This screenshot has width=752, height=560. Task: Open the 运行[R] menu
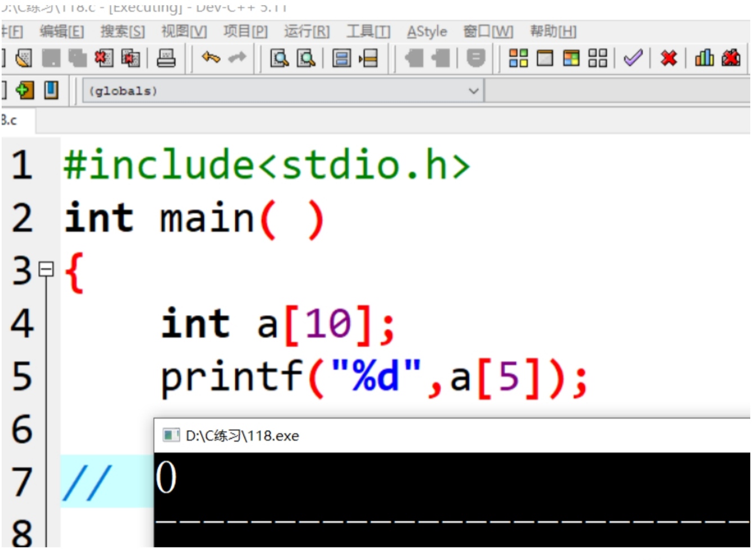click(x=306, y=32)
